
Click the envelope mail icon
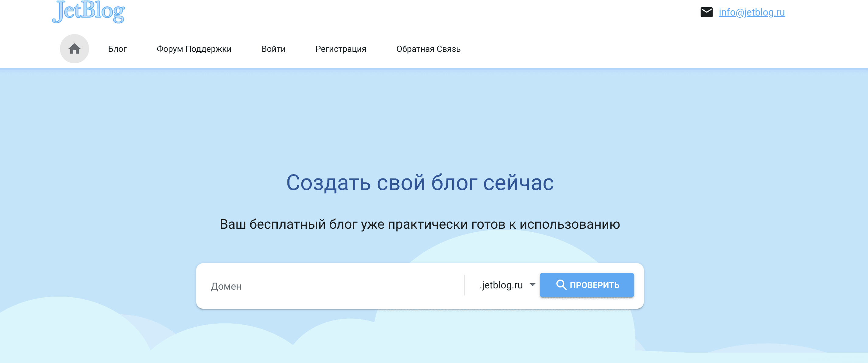(706, 12)
